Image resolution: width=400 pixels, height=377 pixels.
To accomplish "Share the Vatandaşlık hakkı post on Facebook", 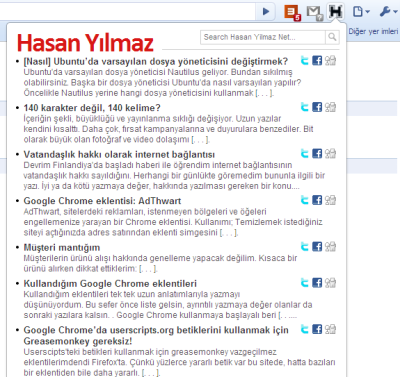I will click(317, 154).
